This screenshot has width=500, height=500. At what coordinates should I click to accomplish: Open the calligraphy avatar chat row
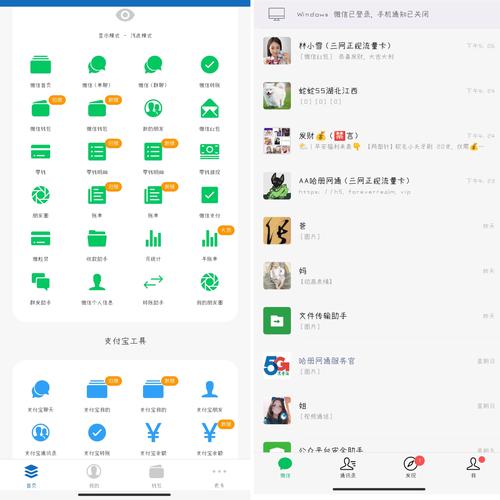pos(377,231)
